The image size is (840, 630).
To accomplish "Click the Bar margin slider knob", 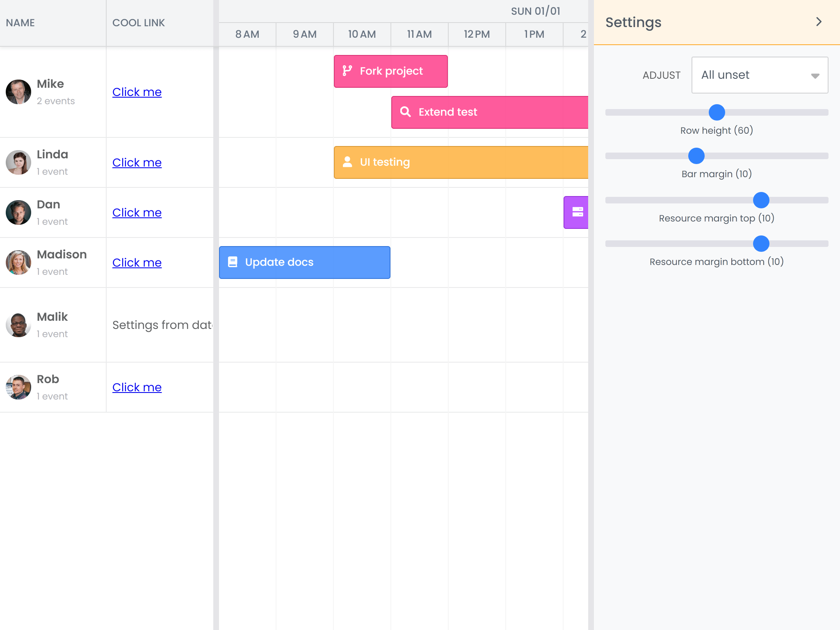I will (696, 156).
